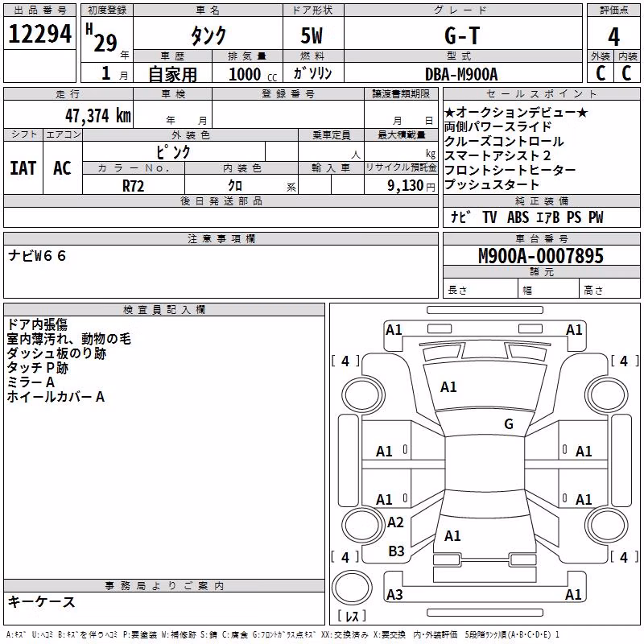The image size is (644, 644).
Task: Click lot number 12294
Action: (x=39, y=34)
